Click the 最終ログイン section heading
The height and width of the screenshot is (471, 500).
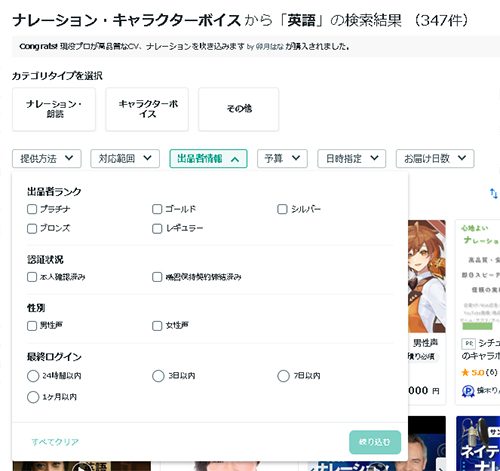coord(54,357)
